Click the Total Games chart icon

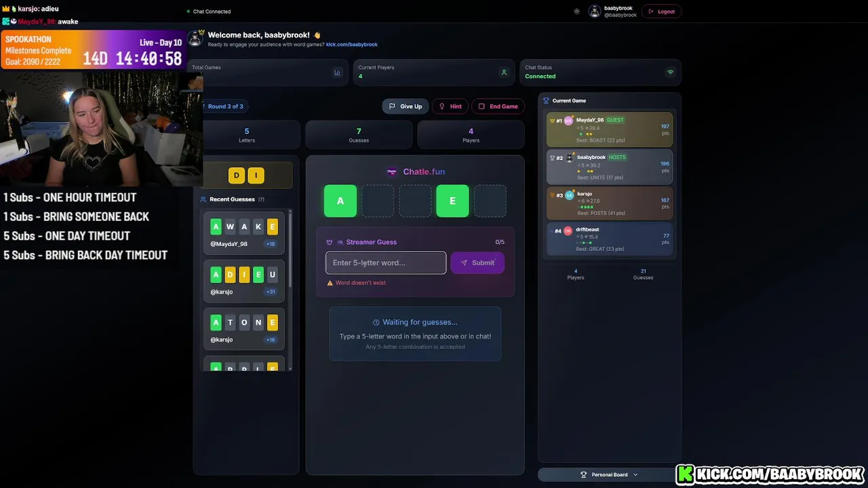tap(337, 73)
